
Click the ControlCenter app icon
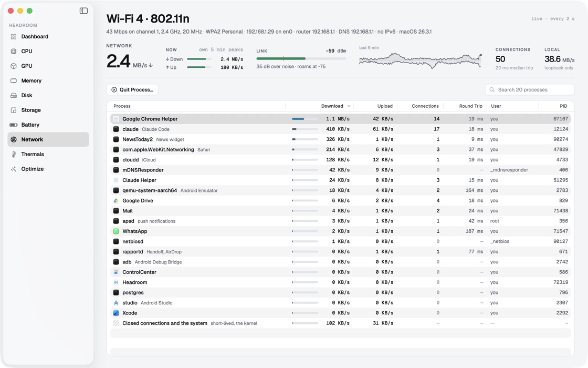[116, 272]
